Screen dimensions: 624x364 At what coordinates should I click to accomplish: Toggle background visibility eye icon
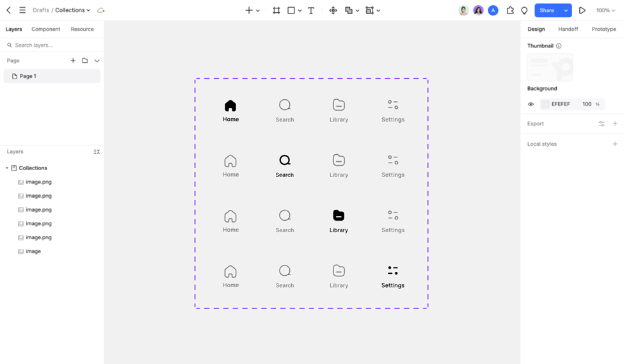(x=531, y=104)
